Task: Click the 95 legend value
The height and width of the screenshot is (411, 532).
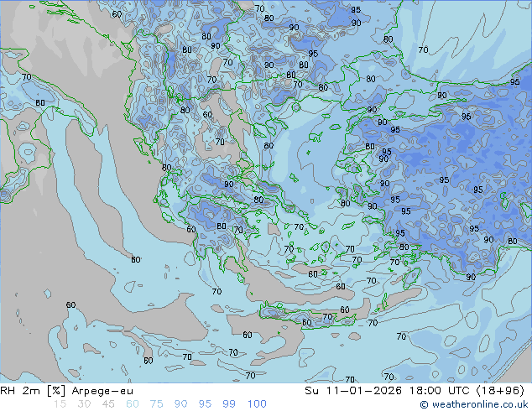Action: pos(205,404)
